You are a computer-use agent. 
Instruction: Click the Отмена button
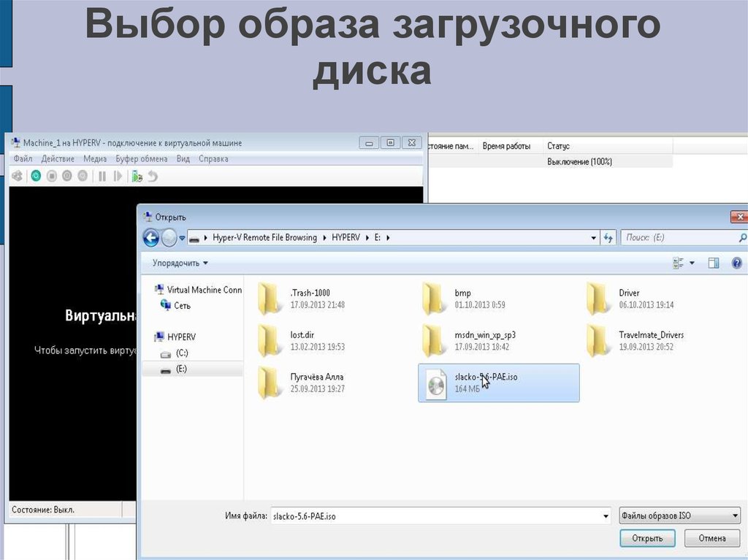click(711, 538)
